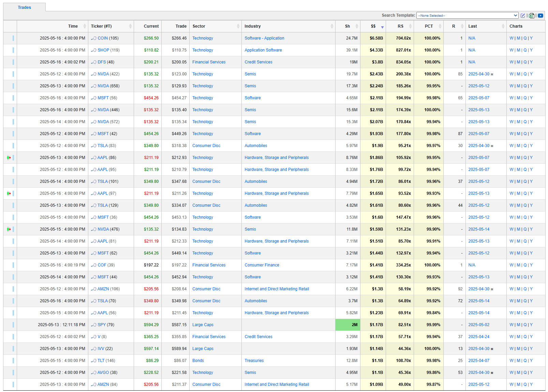This screenshot has width=548, height=392.
Task: Open the quarterly chart Q link for DFS
Action: (x=525, y=62)
